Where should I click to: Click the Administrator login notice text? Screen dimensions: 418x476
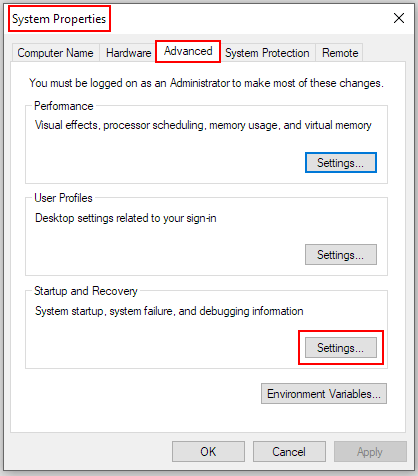click(x=206, y=83)
